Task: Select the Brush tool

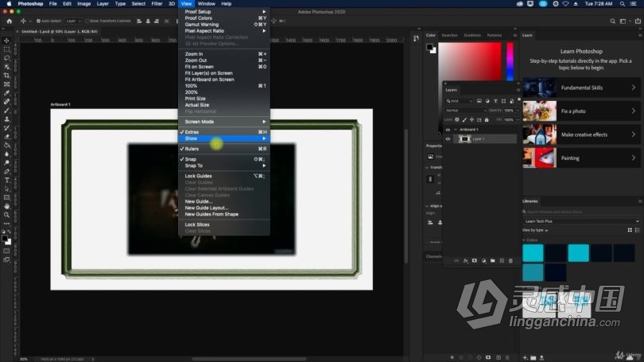Action: (6, 110)
